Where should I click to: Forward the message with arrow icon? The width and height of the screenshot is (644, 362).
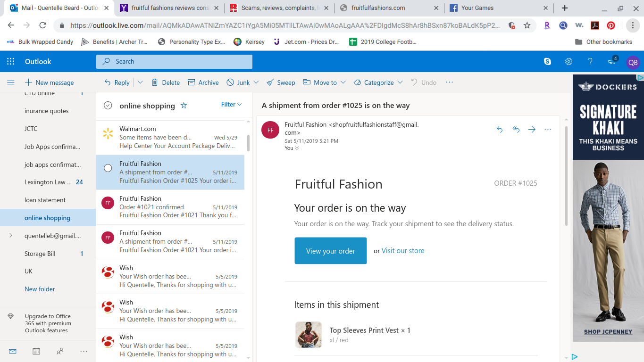[x=532, y=129]
